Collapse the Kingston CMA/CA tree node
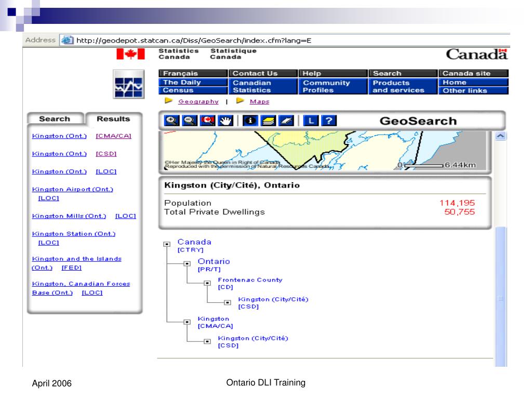Image resolution: width=532 pixels, height=399 pixels. click(x=187, y=322)
